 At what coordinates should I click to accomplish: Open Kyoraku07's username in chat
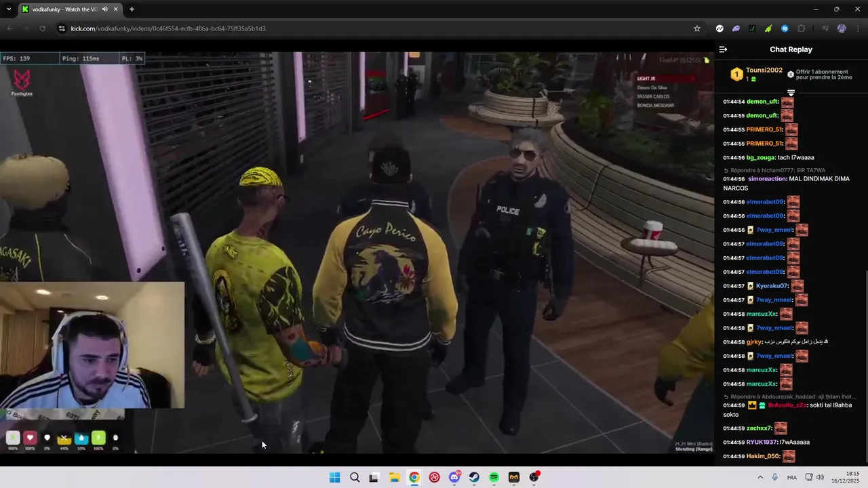[x=772, y=286]
